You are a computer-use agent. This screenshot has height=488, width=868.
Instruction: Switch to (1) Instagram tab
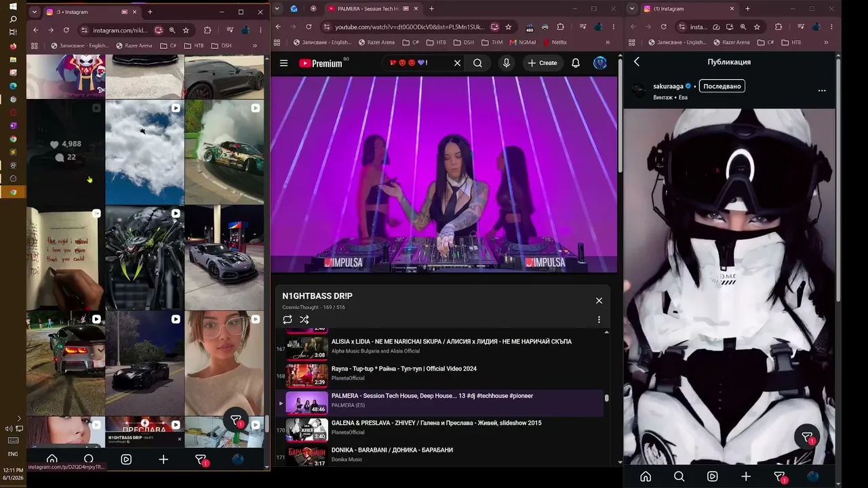pyautogui.click(x=689, y=9)
